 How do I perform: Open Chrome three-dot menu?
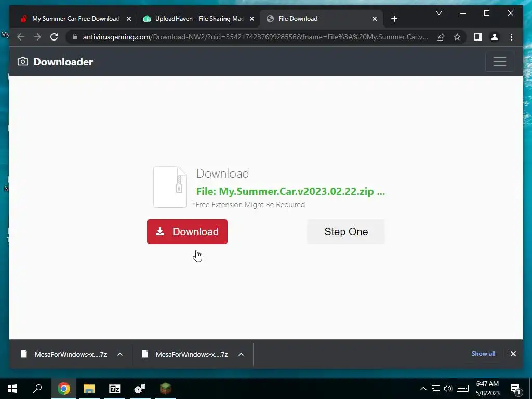coord(511,37)
